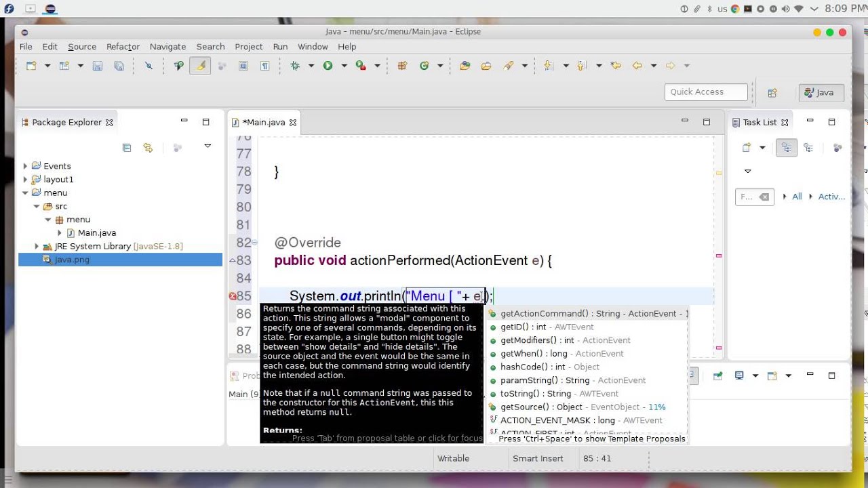Screen dimensions: 868x488
Task: Toggle Mark Occurrences highlighter button
Action: pyautogui.click(x=200, y=66)
